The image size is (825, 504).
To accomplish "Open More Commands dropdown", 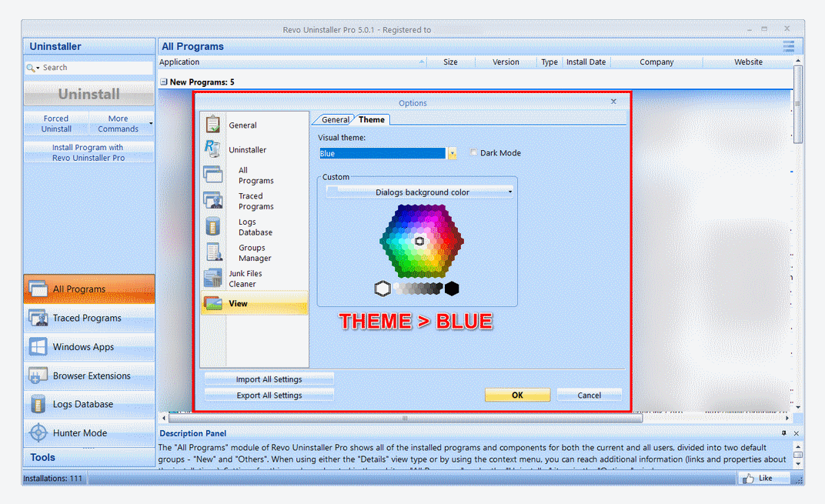I will tap(122, 124).
